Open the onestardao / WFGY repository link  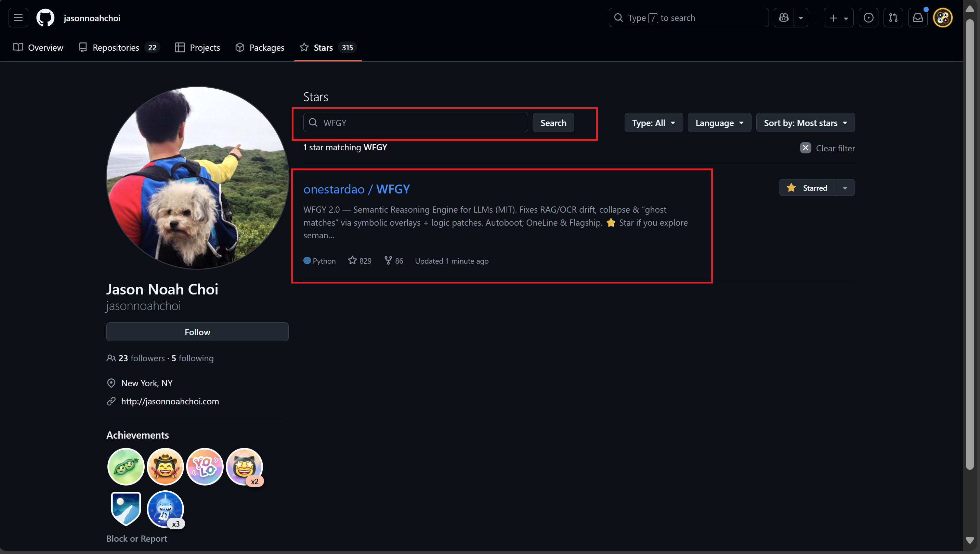point(356,189)
